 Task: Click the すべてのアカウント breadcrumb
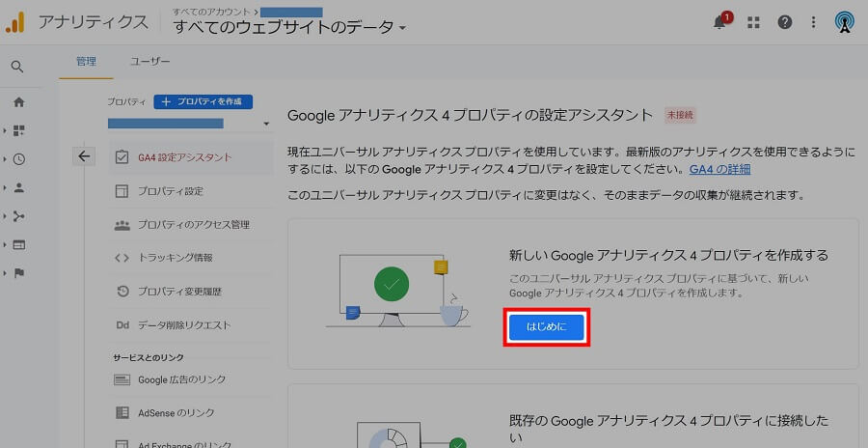pyautogui.click(x=210, y=11)
